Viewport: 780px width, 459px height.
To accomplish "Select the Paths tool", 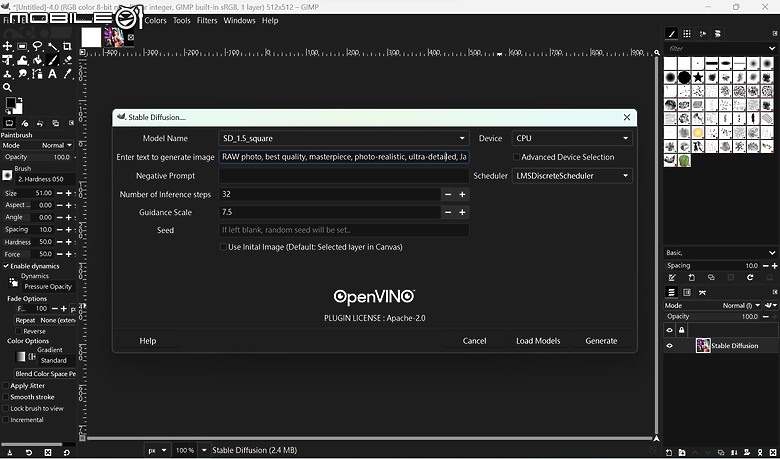I will click(x=37, y=74).
